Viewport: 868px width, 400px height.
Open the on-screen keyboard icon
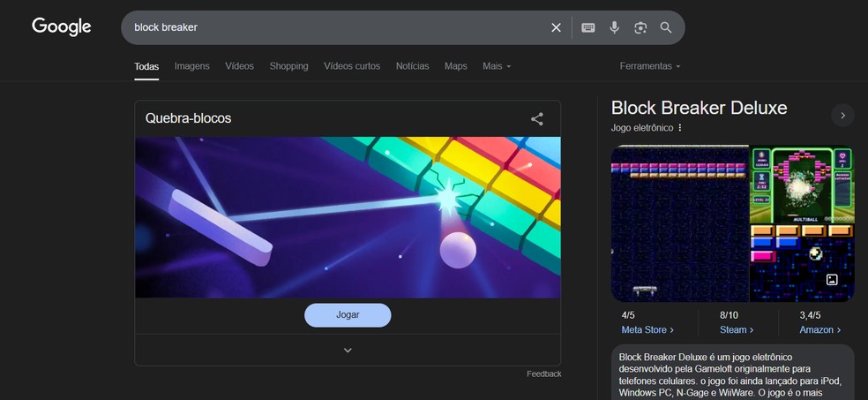tap(587, 27)
